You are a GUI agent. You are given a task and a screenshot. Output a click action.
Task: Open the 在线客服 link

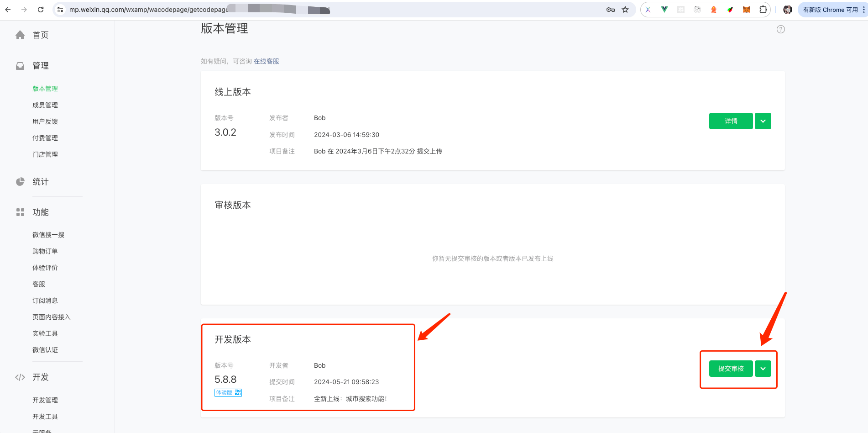[266, 61]
